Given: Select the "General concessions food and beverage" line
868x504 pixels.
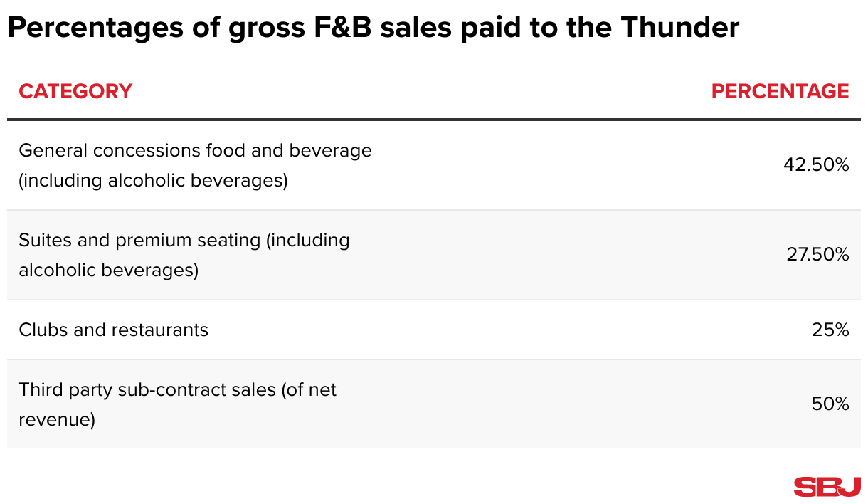Looking at the screenshot, I should click(195, 151).
